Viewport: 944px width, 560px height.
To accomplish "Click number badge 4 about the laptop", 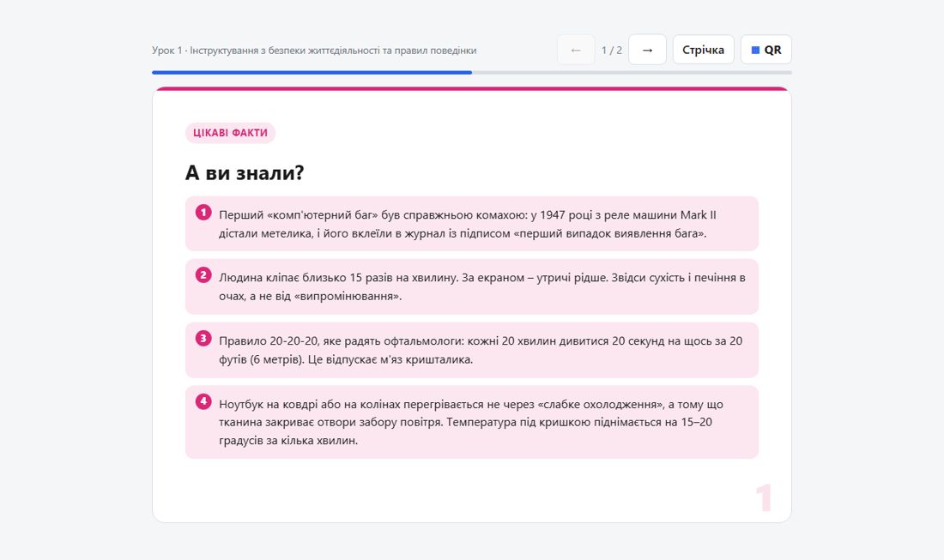I will tap(203, 401).
